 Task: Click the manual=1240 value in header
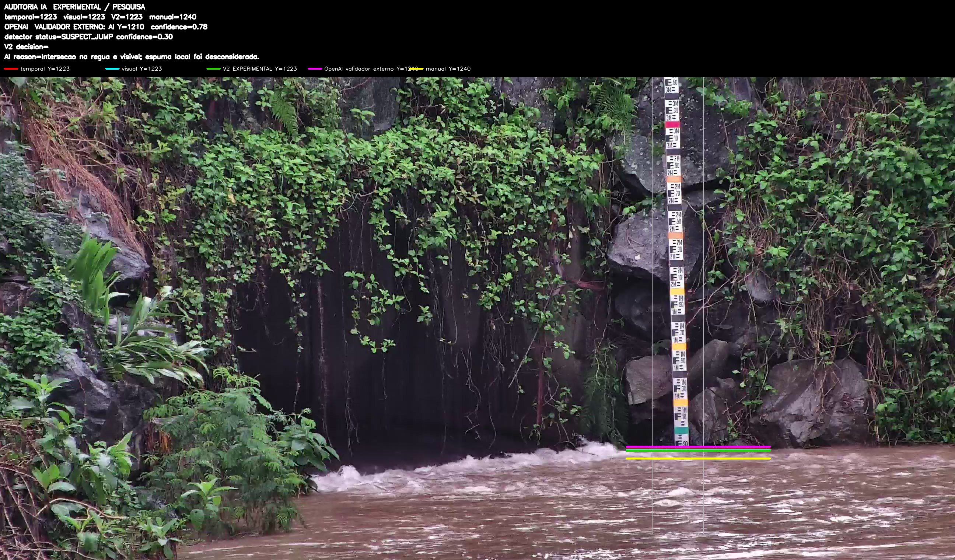(x=173, y=17)
